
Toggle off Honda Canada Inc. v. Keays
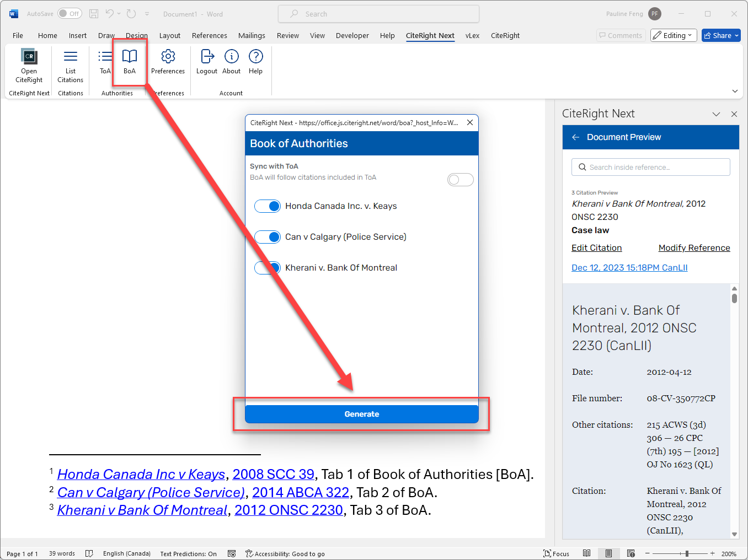tap(268, 206)
